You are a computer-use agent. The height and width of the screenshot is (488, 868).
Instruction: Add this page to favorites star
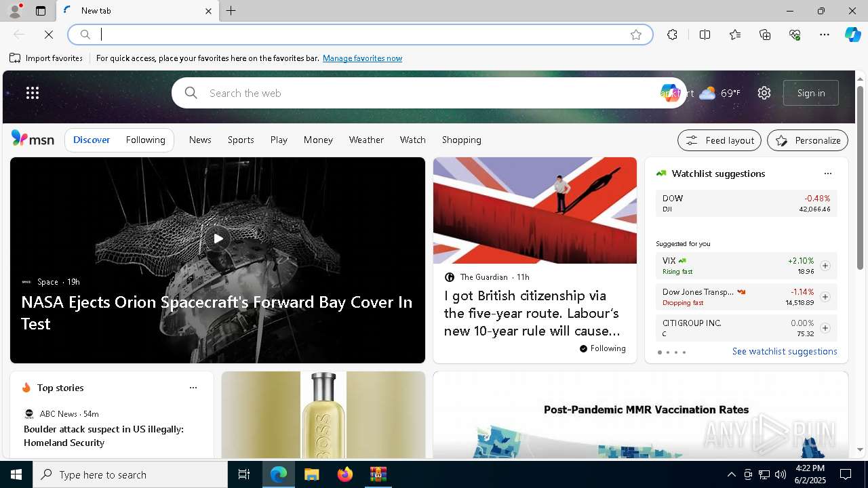pos(636,35)
